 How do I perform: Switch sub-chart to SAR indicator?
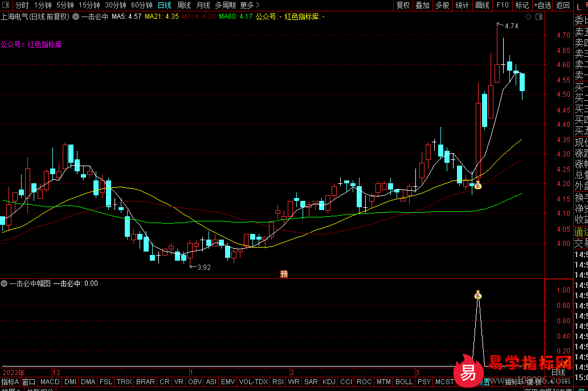tap(311, 382)
